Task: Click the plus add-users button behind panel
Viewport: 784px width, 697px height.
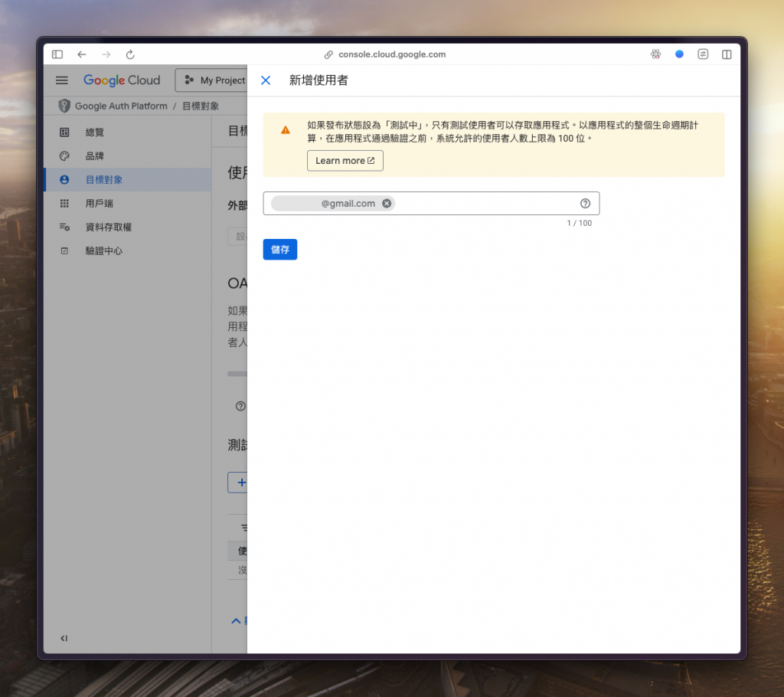Action: pyautogui.click(x=238, y=483)
